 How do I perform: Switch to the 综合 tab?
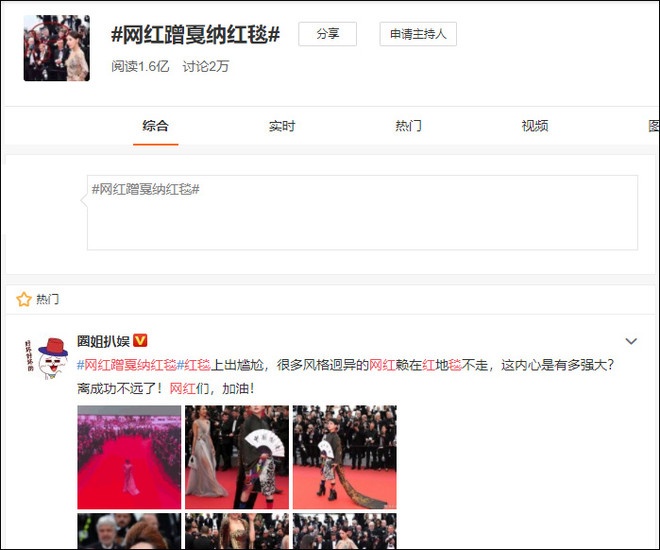[155, 126]
